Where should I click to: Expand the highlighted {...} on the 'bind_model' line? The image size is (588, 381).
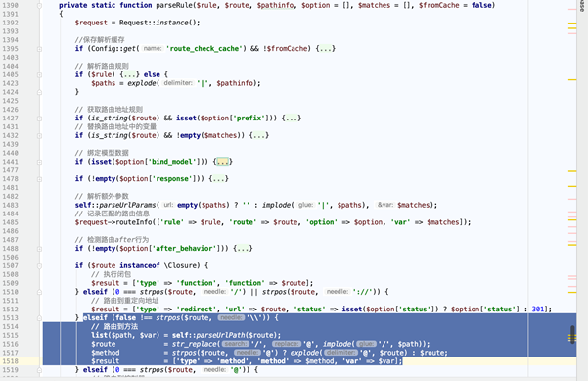pos(223,162)
